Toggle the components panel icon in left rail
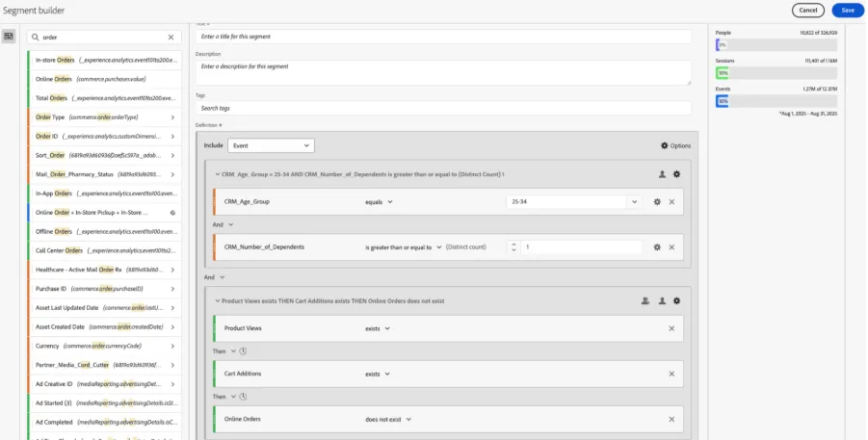The height and width of the screenshot is (440, 868). pos(9,36)
